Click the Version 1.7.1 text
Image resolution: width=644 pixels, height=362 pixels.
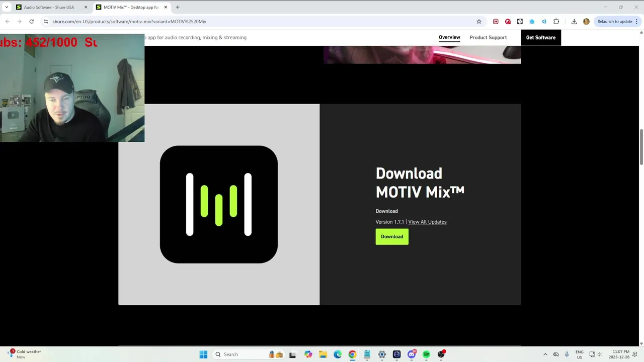coord(390,222)
